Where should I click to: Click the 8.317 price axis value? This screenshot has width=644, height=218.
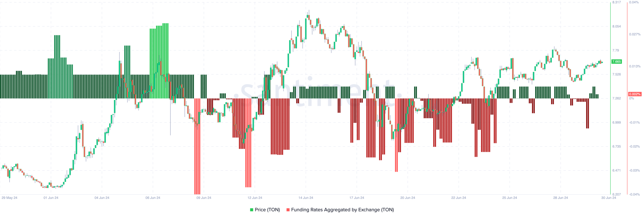click(617, 2)
